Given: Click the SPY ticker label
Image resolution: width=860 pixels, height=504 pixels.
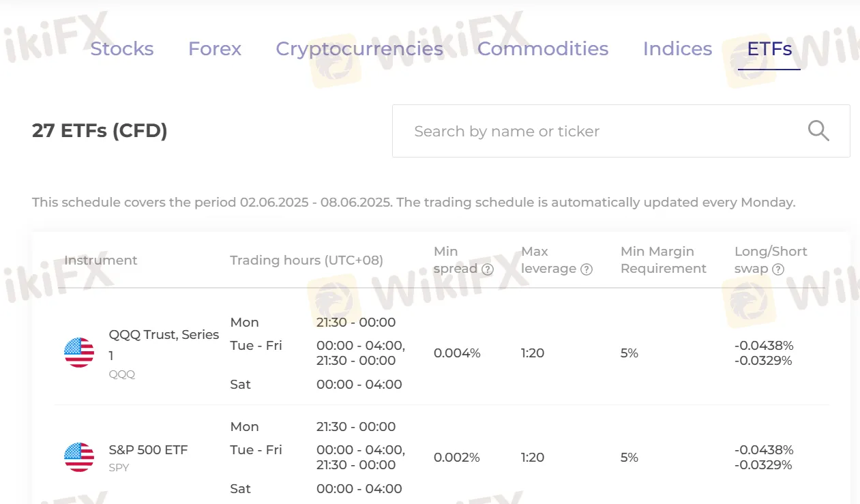Looking at the screenshot, I should [119, 468].
